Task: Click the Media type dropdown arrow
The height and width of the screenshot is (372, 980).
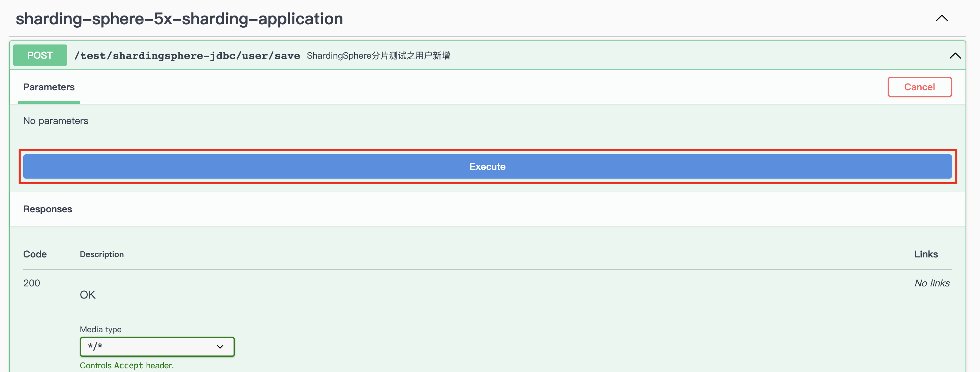Action: pyautogui.click(x=219, y=346)
